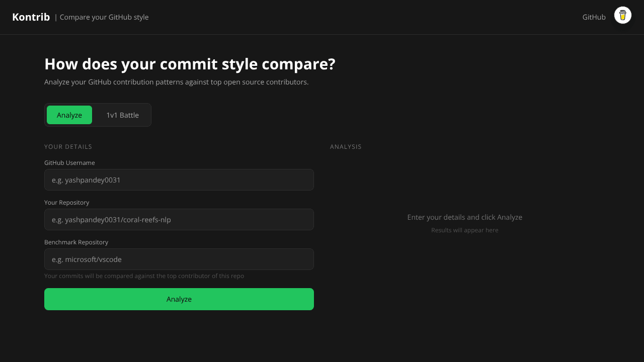Select the Benchmark Repository text box
This screenshot has height=362, width=644.
coord(179,259)
